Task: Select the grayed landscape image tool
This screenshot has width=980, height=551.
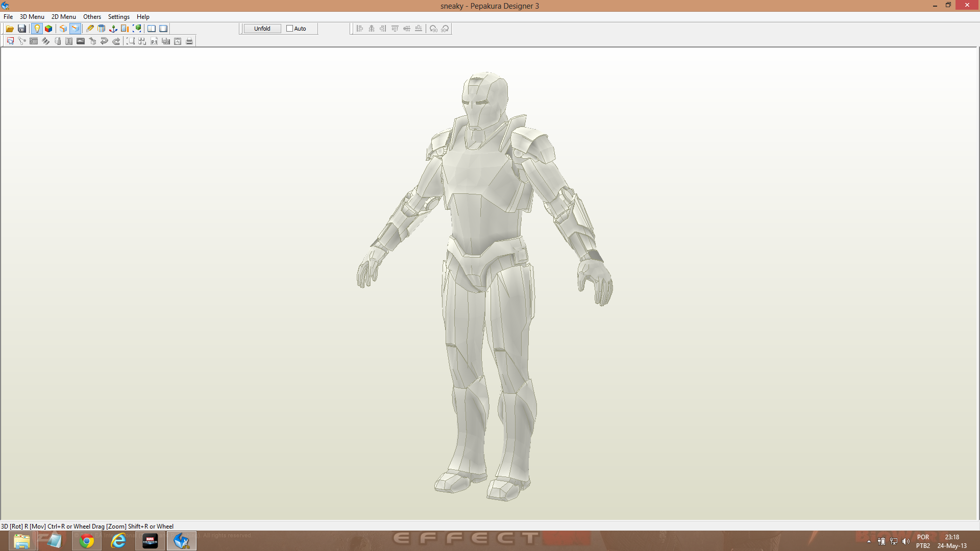Action: 81,41
